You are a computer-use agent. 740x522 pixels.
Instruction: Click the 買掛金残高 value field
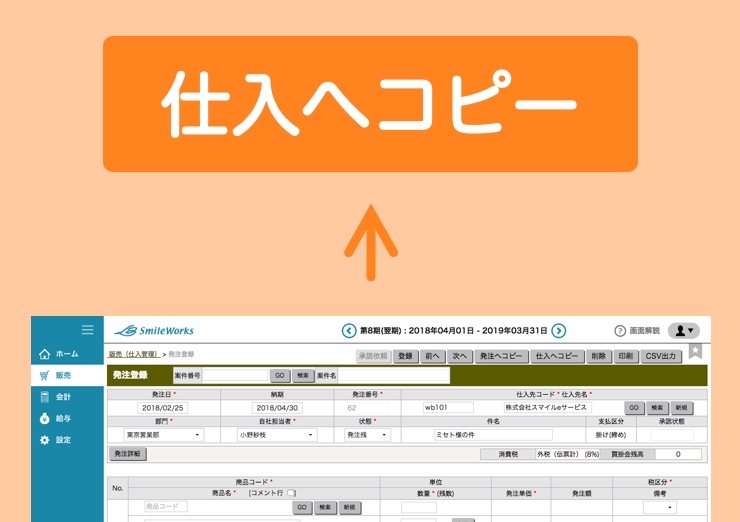click(x=678, y=455)
